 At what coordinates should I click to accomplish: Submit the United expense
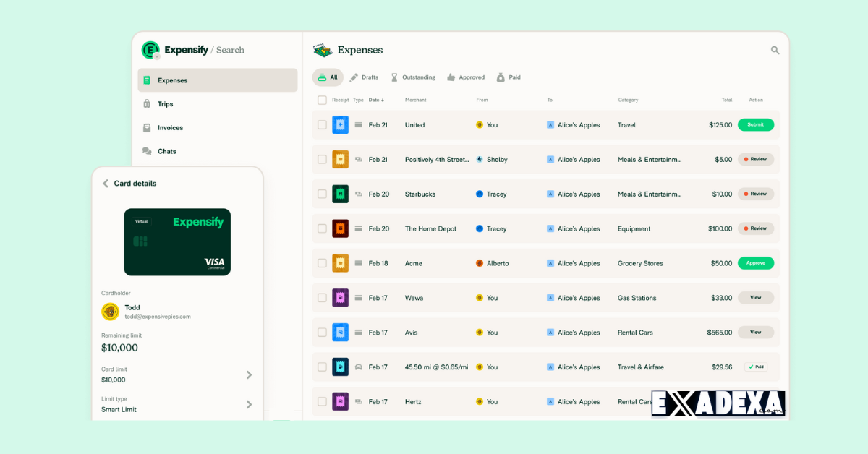coord(755,124)
